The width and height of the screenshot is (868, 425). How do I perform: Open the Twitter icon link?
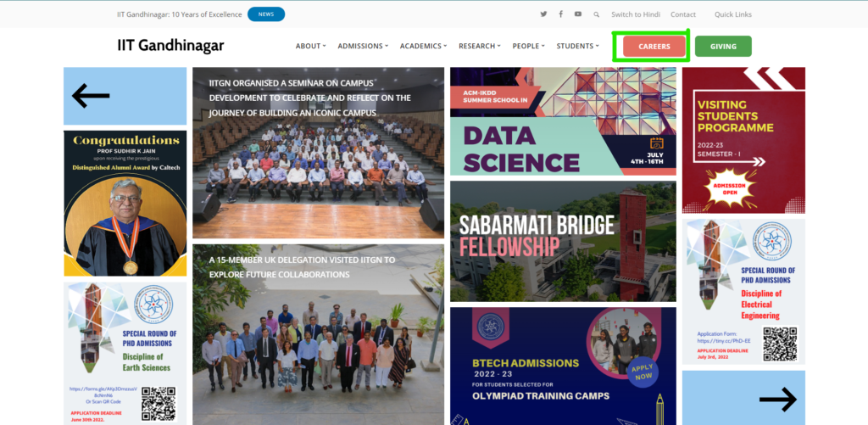click(543, 14)
